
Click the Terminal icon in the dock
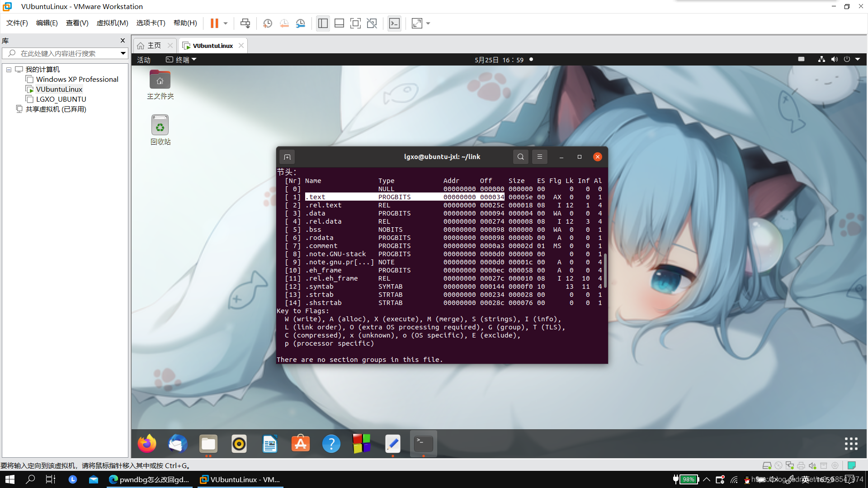pyautogui.click(x=424, y=444)
